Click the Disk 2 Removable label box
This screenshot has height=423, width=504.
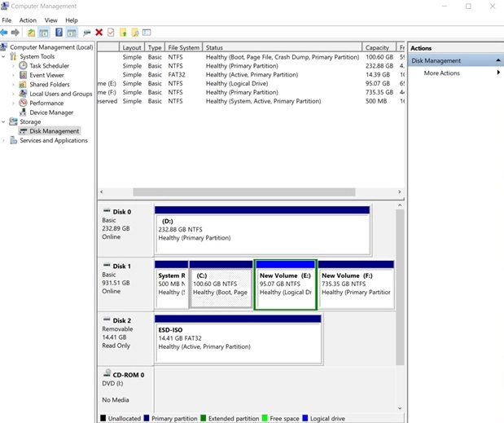(125, 339)
